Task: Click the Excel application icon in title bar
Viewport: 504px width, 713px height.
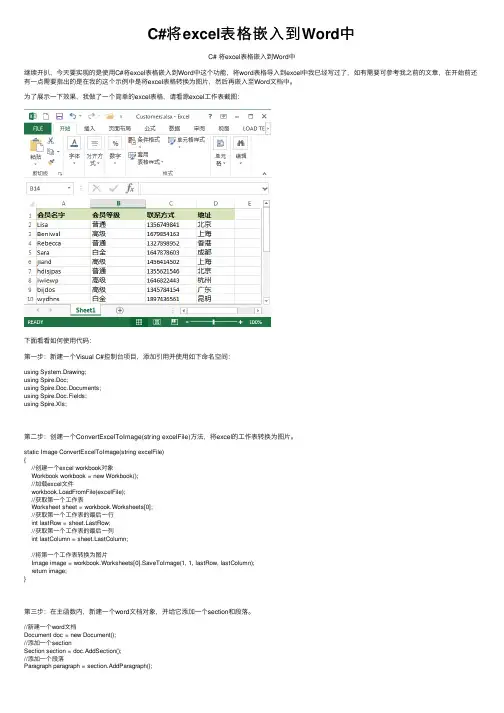Action: (33, 116)
